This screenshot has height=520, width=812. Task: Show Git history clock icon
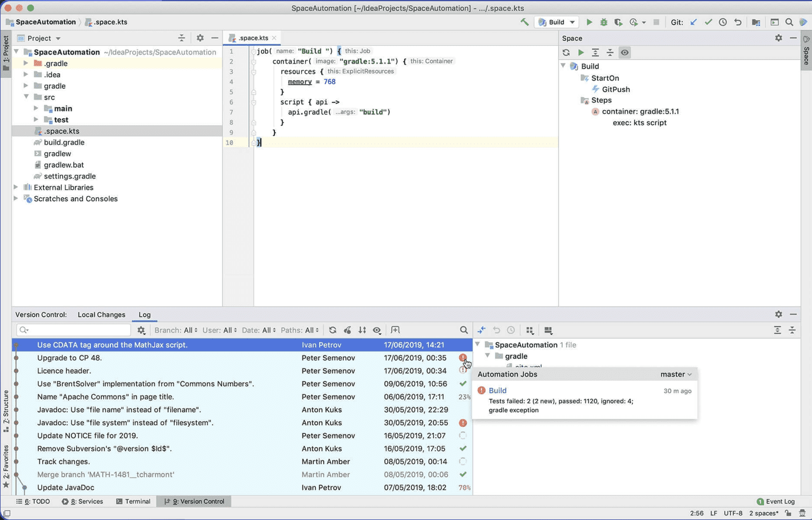click(x=723, y=22)
